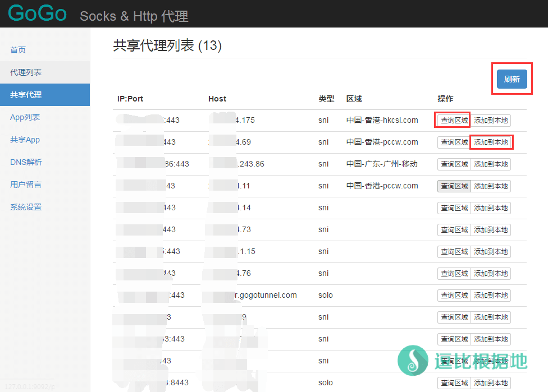Open DNS解析 in the sidebar

click(26, 162)
